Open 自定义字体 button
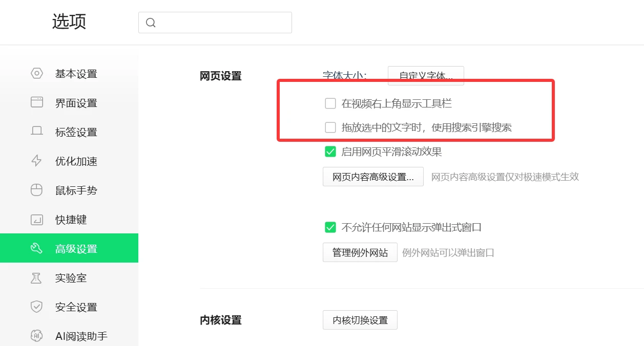This screenshot has width=644, height=346. [x=426, y=76]
